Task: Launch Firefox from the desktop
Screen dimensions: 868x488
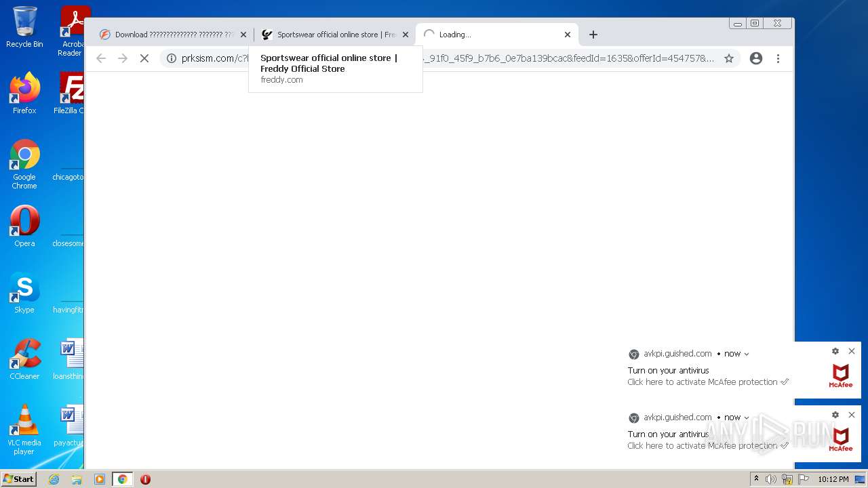Action: pos(24,94)
